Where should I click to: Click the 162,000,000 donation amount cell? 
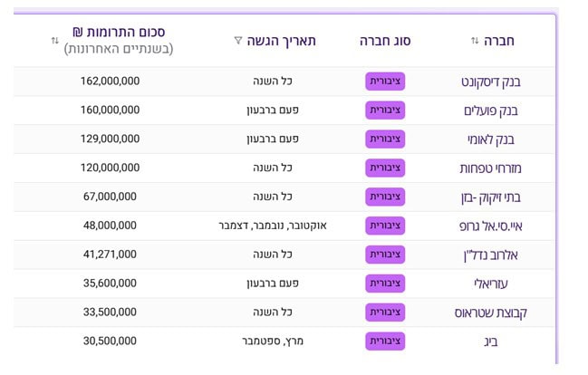[110, 82]
